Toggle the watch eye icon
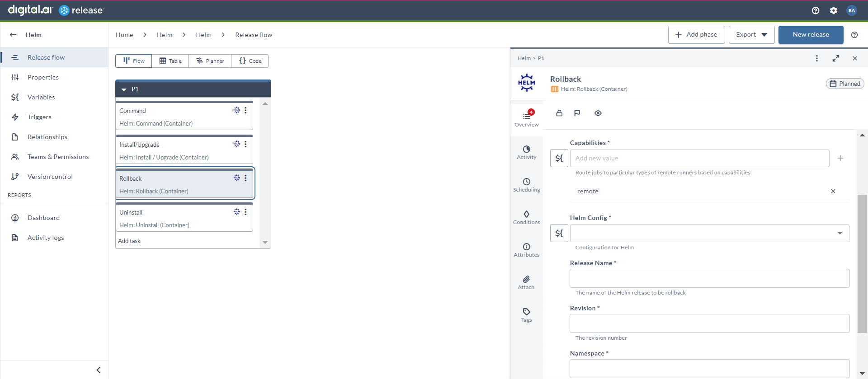This screenshot has width=868, height=379. (598, 113)
